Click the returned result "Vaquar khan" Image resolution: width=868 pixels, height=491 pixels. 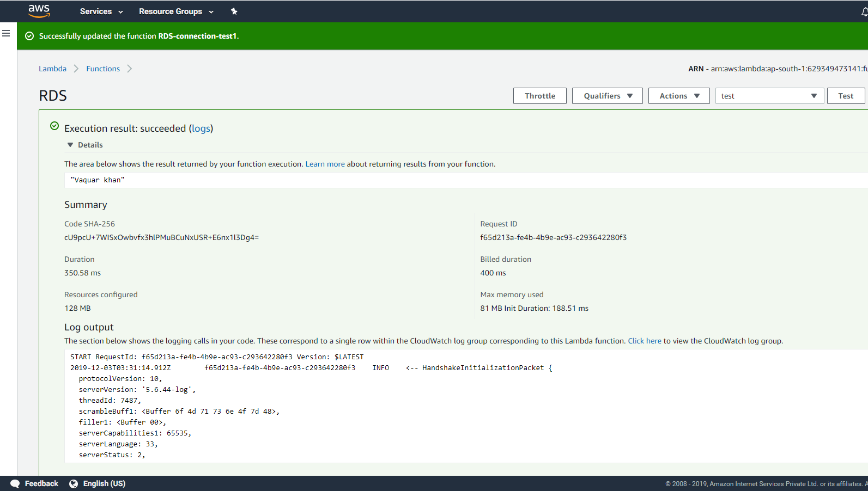click(98, 180)
